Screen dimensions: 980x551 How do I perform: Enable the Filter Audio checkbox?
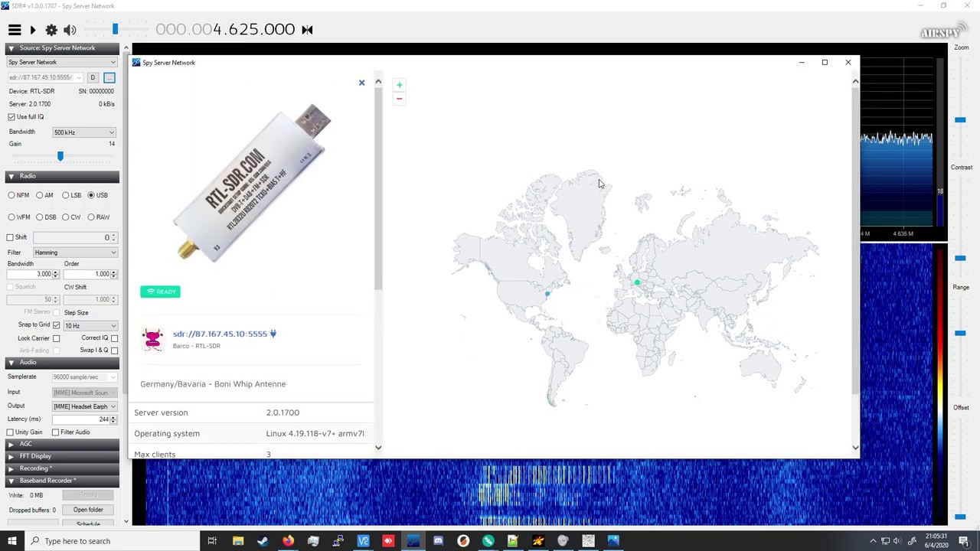click(56, 432)
